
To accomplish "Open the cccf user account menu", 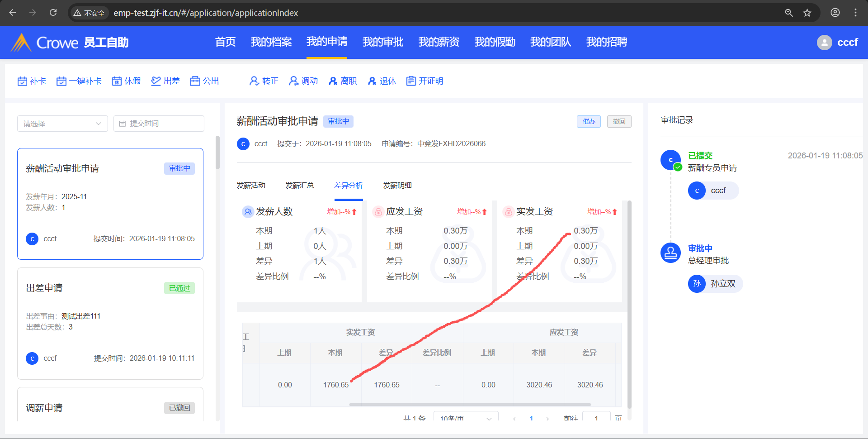I will tap(837, 43).
